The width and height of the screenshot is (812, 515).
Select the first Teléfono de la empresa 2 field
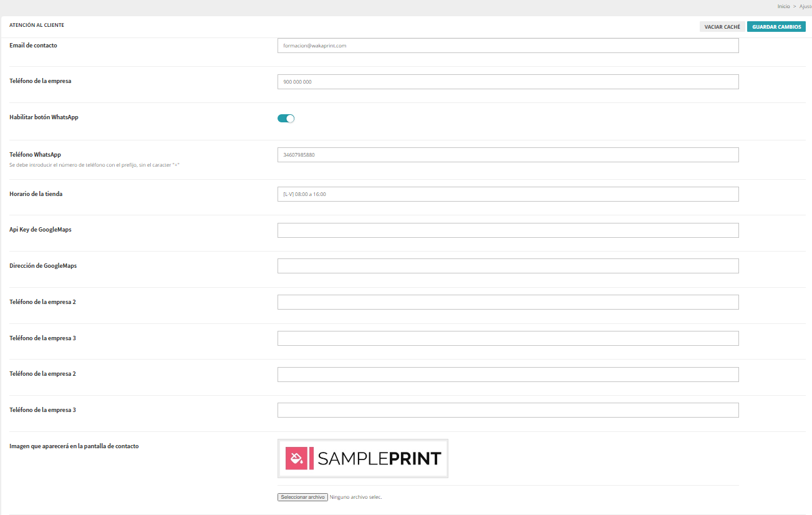point(508,302)
